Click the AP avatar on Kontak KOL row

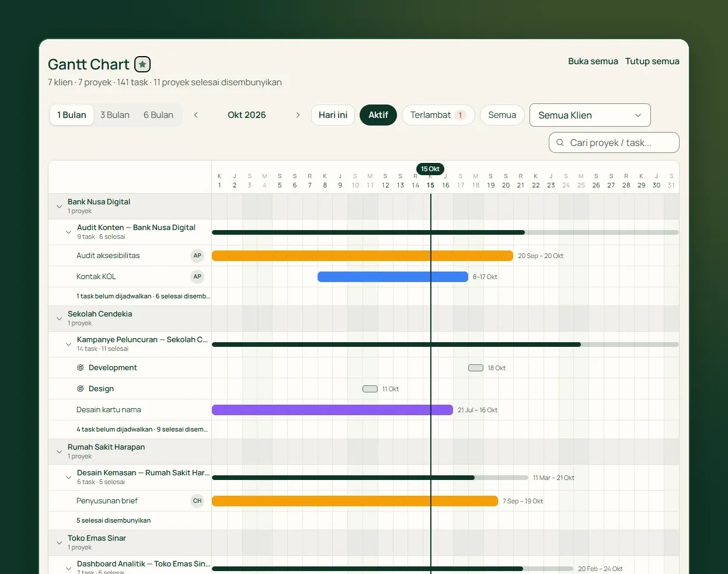coord(197,276)
